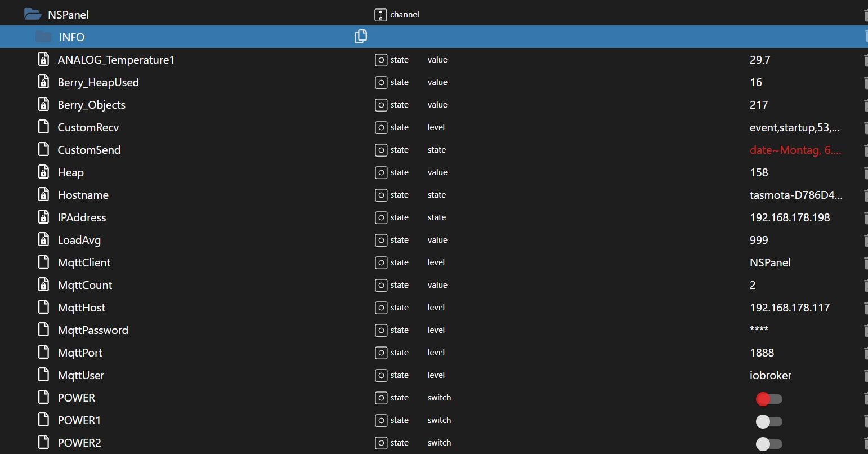The height and width of the screenshot is (454, 868).
Task: Click the Berry_Objects value 217
Action: click(759, 105)
